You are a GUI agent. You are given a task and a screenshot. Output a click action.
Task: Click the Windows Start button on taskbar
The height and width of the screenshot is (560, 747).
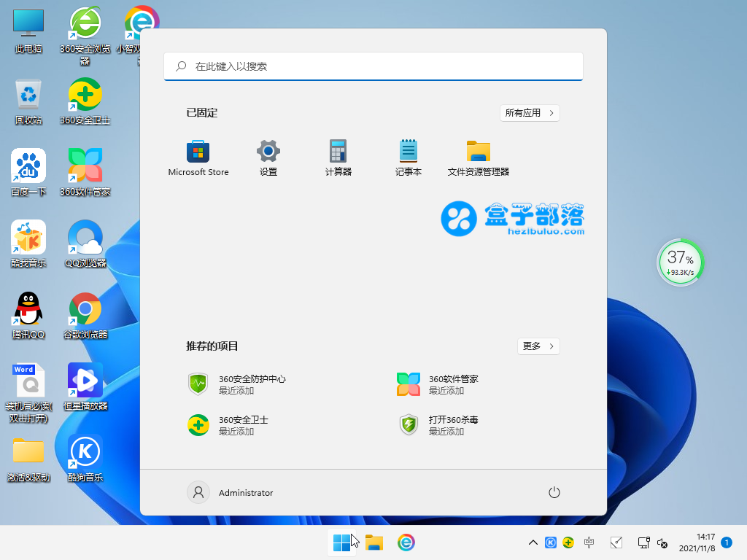click(341, 542)
